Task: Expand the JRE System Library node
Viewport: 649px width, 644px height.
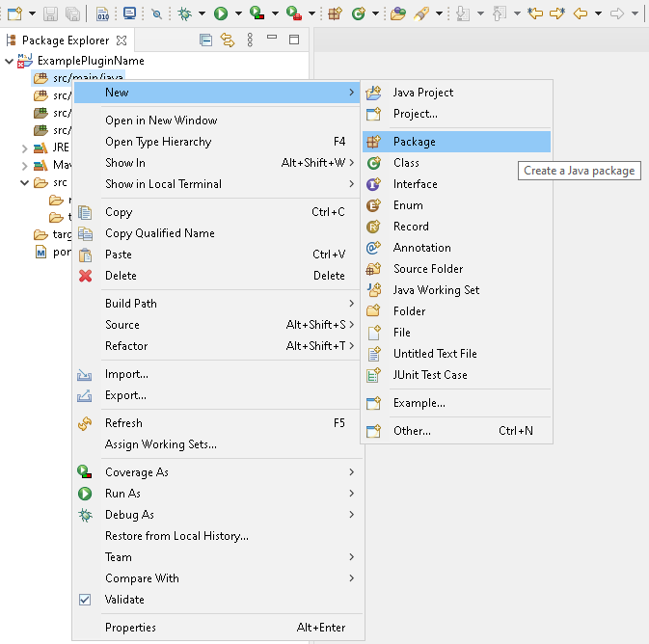Action: 24,148
